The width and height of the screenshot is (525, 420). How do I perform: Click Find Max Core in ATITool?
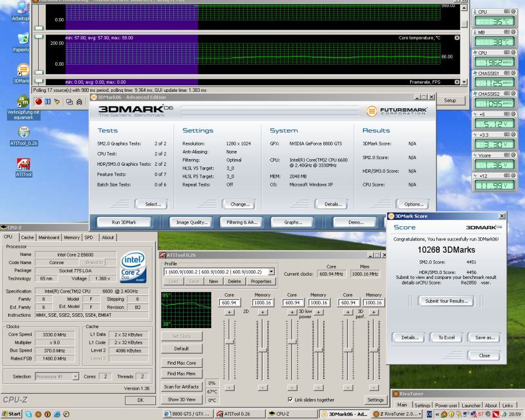(182, 363)
